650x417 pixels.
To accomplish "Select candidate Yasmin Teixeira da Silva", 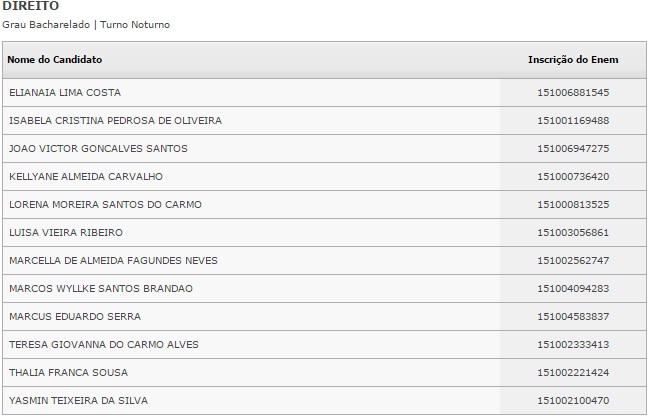I will click(78, 401).
